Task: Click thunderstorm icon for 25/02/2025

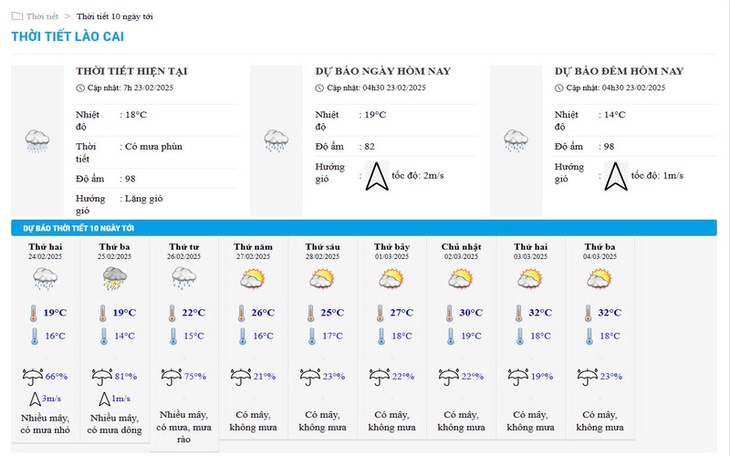Action: 115,279
